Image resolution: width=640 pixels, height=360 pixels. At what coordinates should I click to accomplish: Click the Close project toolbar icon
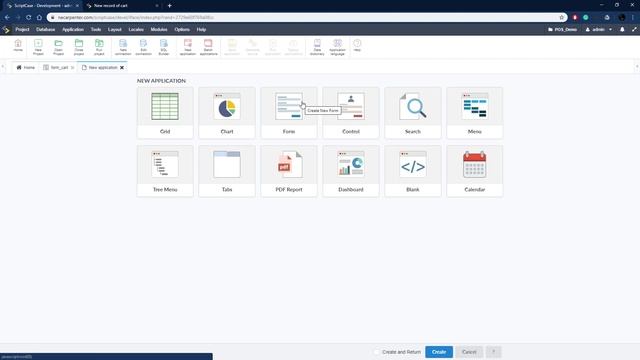pyautogui.click(x=79, y=47)
